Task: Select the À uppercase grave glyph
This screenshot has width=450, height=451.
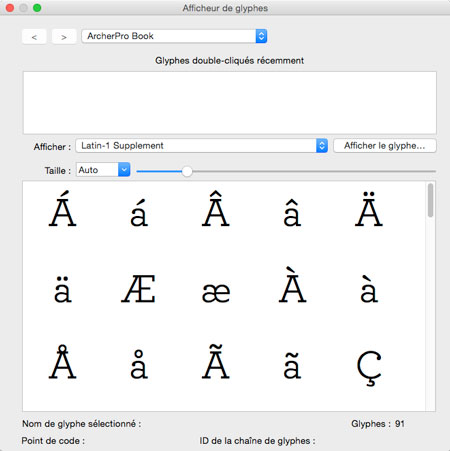Action: click(x=292, y=285)
